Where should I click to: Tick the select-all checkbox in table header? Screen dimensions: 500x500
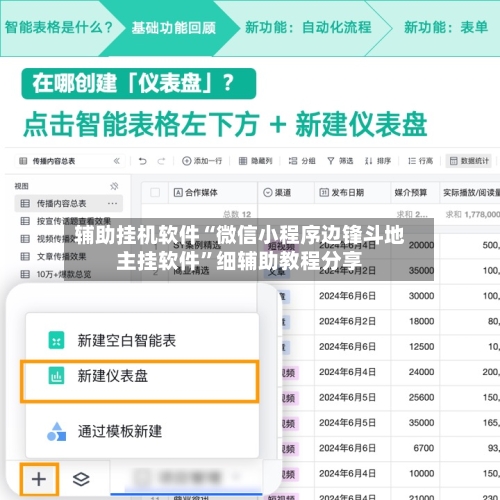[x=155, y=193]
